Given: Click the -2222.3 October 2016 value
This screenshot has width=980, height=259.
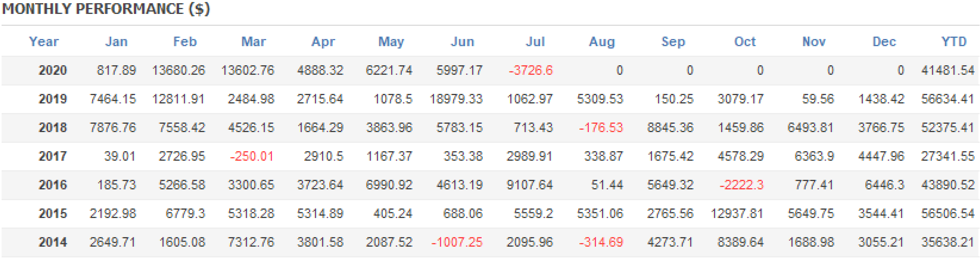Looking at the screenshot, I should 742,185.
